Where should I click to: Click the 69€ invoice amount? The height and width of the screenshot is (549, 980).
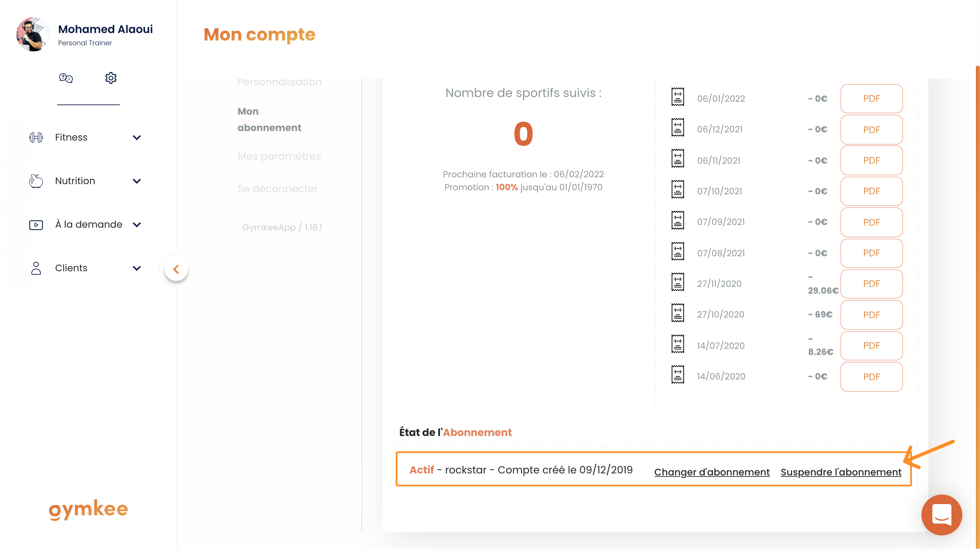click(x=820, y=314)
